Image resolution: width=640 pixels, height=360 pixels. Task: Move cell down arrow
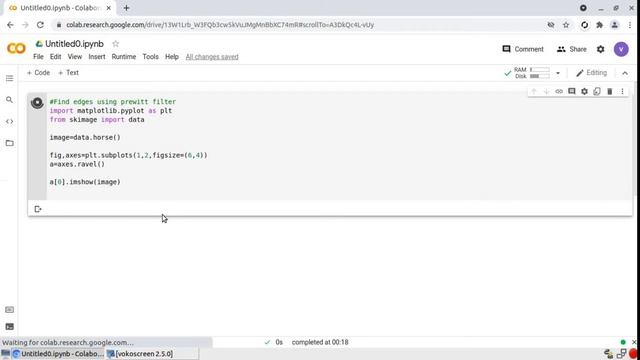coord(546,91)
